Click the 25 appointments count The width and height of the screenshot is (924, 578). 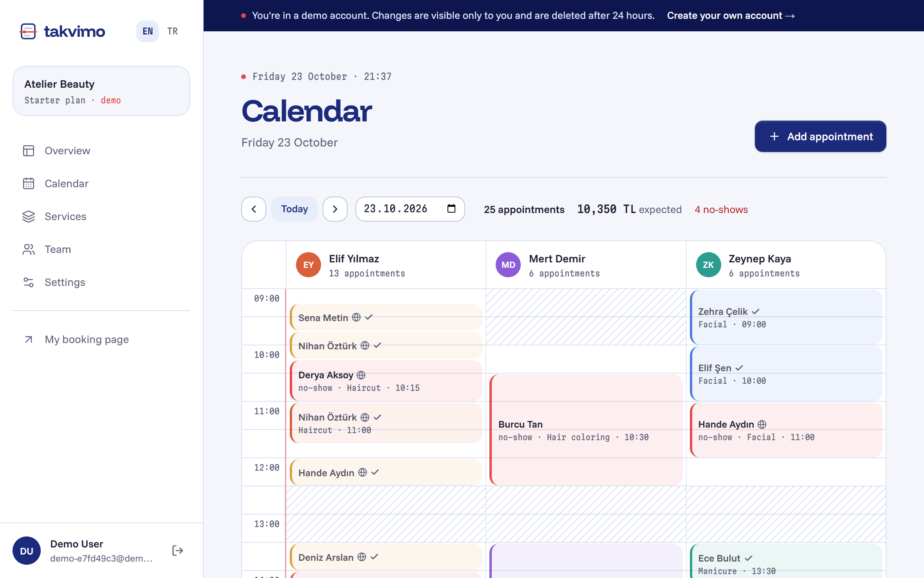(x=524, y=210)
